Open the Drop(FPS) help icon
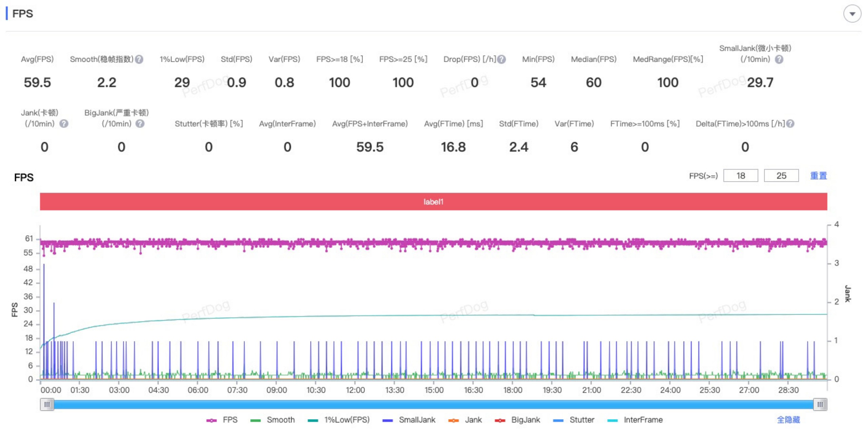 click(x=501, y=59)
